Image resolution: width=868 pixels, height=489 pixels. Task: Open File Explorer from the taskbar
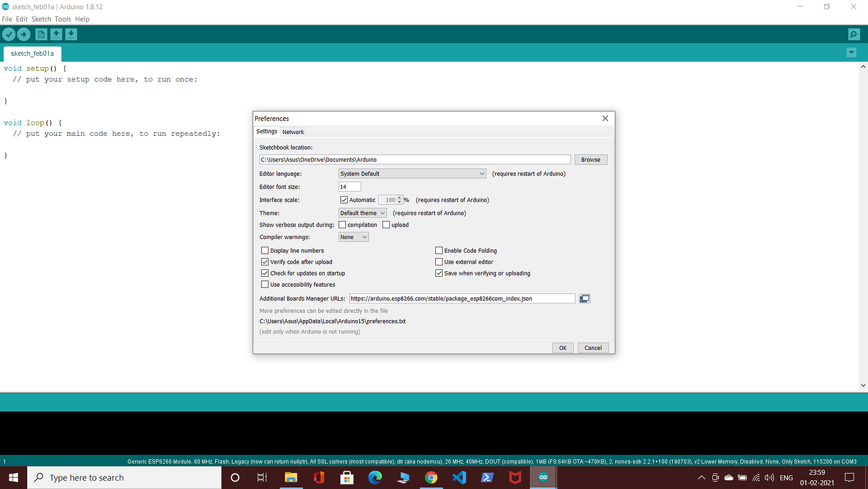point(290,477)
